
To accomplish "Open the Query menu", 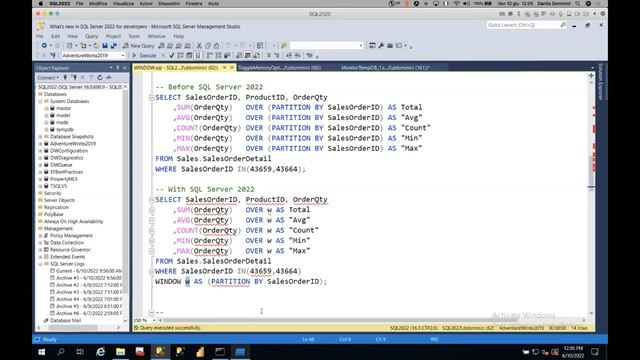I will point(91,36).
